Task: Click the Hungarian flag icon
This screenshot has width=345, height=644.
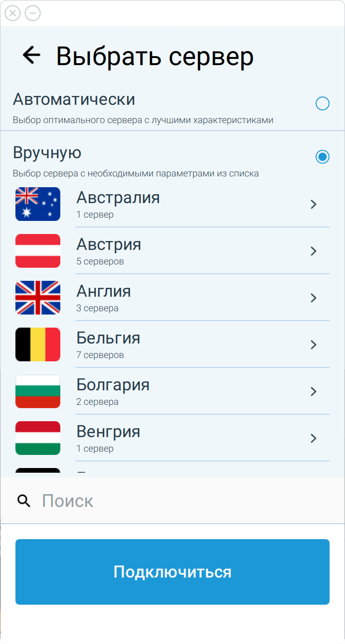Action: tap(37, 438)
